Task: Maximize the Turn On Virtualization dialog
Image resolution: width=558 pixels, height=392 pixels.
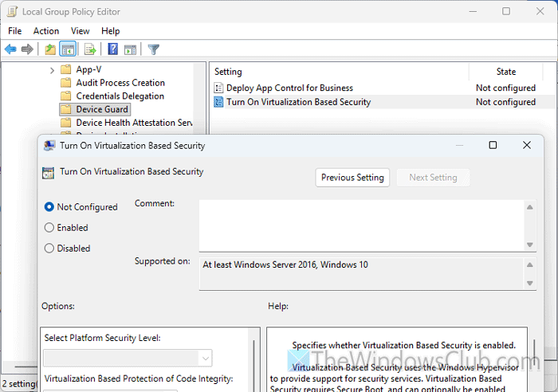Action: pos(493,145)
